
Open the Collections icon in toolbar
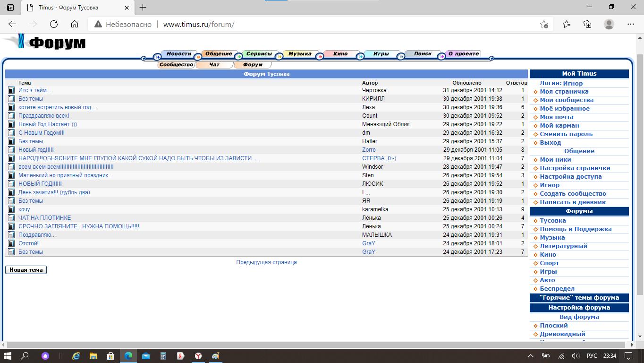click(587, 24)
